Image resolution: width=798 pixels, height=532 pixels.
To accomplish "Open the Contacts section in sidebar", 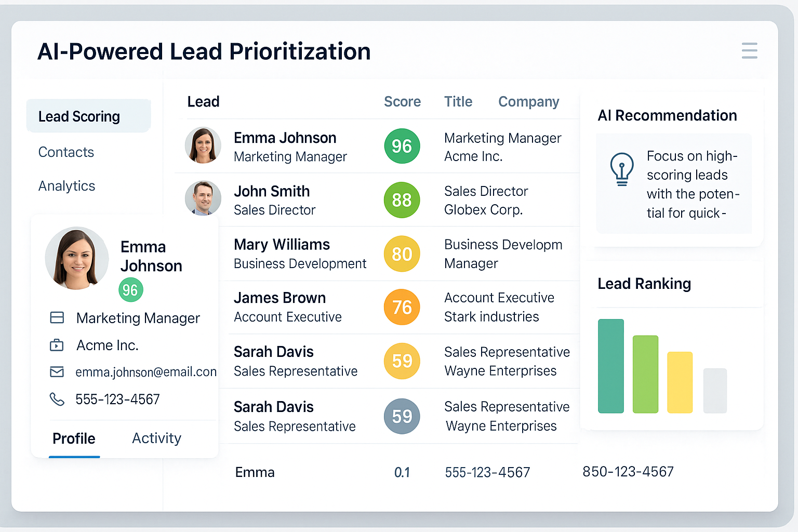I will coord(66,152).
